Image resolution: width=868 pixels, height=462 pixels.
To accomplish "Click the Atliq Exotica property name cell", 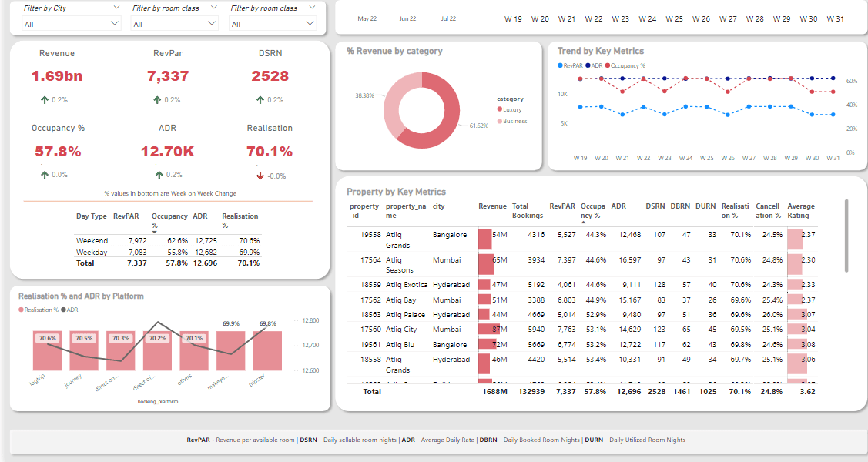I will coord(407,285).
